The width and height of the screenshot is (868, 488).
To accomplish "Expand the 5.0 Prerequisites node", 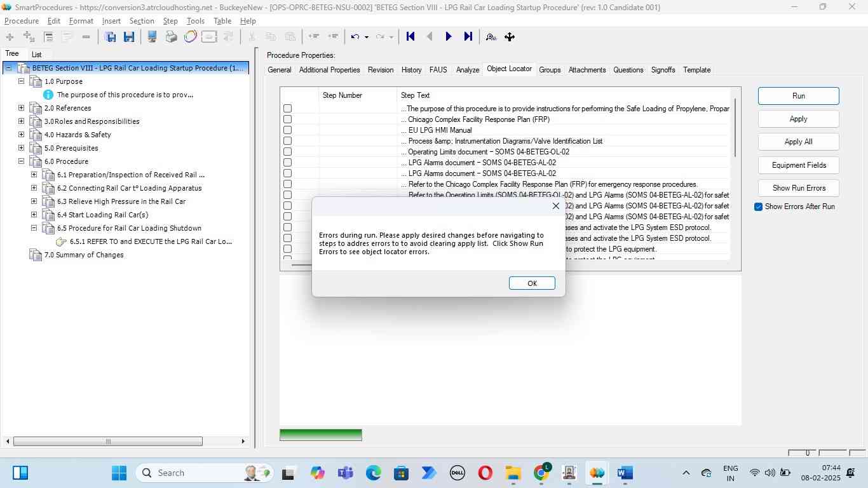I will (21, 148).
